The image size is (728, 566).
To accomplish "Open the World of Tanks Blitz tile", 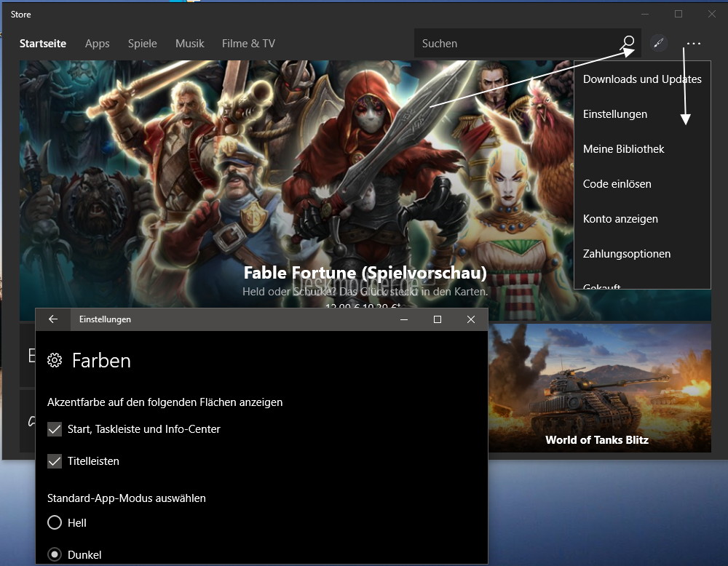I will (x=599, y=388).
